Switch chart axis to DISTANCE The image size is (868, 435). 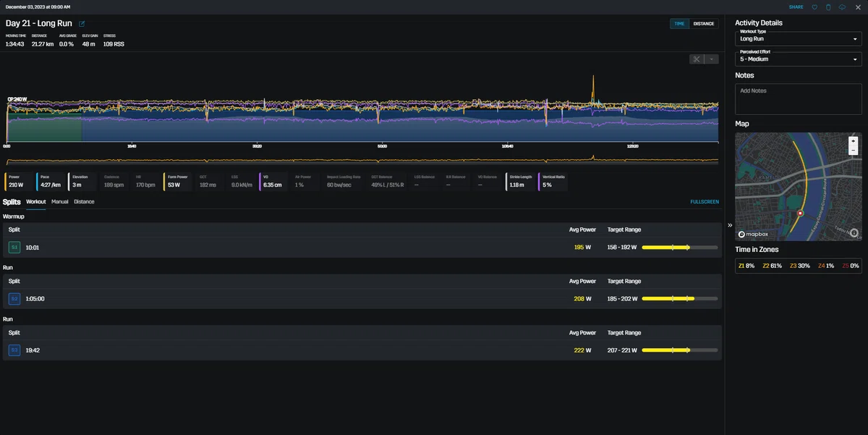point(704,24)
